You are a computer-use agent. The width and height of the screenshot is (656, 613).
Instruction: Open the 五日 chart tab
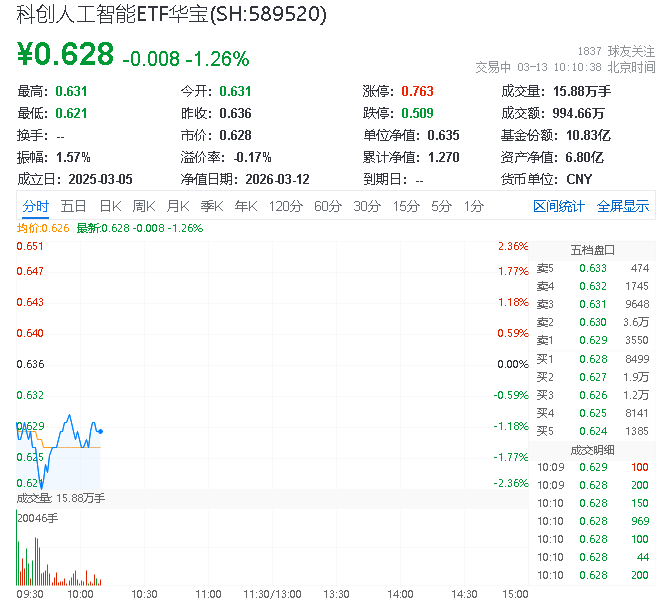coord(73,206)
